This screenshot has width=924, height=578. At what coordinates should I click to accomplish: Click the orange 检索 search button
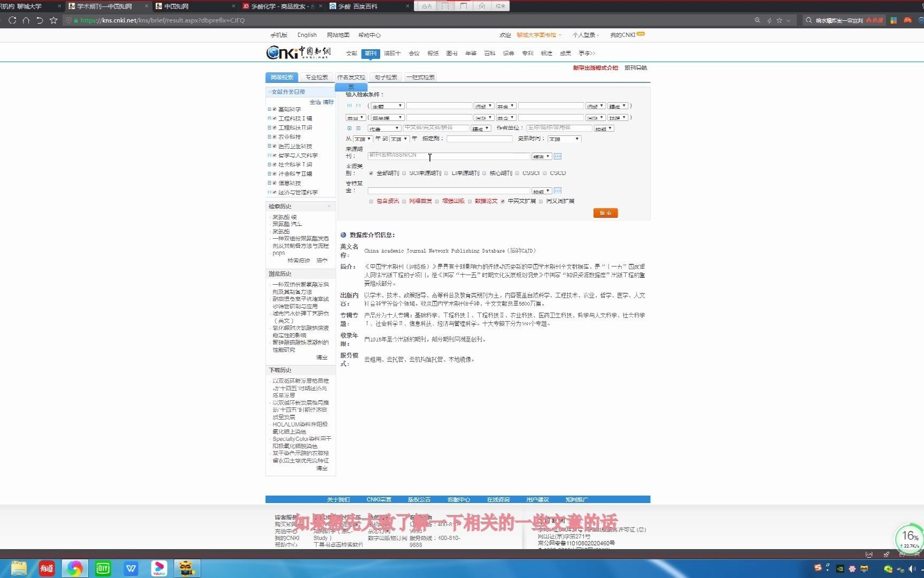(x=605, y=213)
